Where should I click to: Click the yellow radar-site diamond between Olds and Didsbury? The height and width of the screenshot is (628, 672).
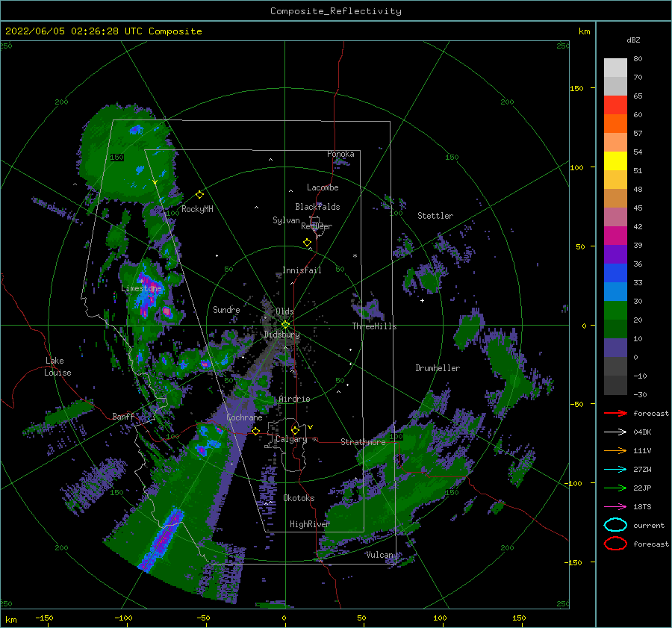285,325
